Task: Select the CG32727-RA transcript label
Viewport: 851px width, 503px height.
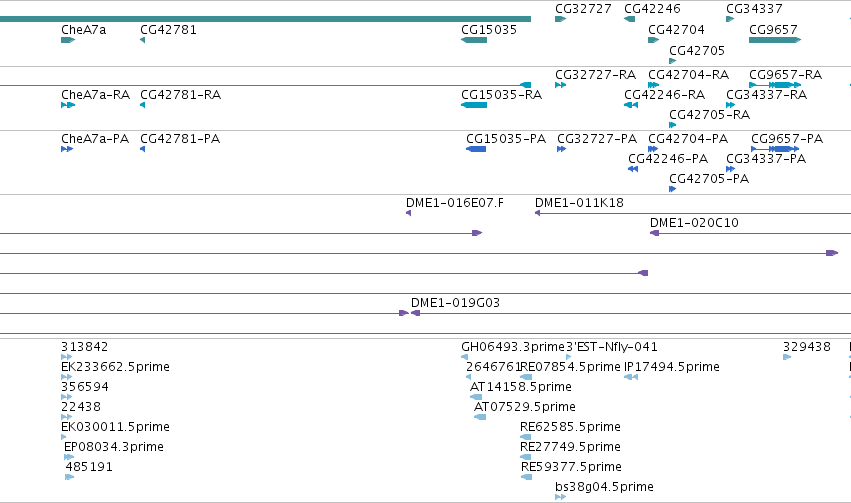Action: click(x=595, y=75)
